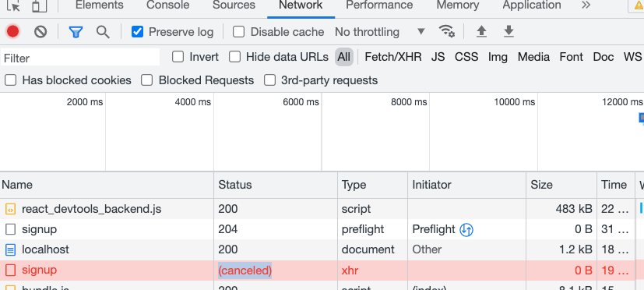This screenshot has width=644, height=290.
Task: Select the localhost request name
Action: pos(46,249)
